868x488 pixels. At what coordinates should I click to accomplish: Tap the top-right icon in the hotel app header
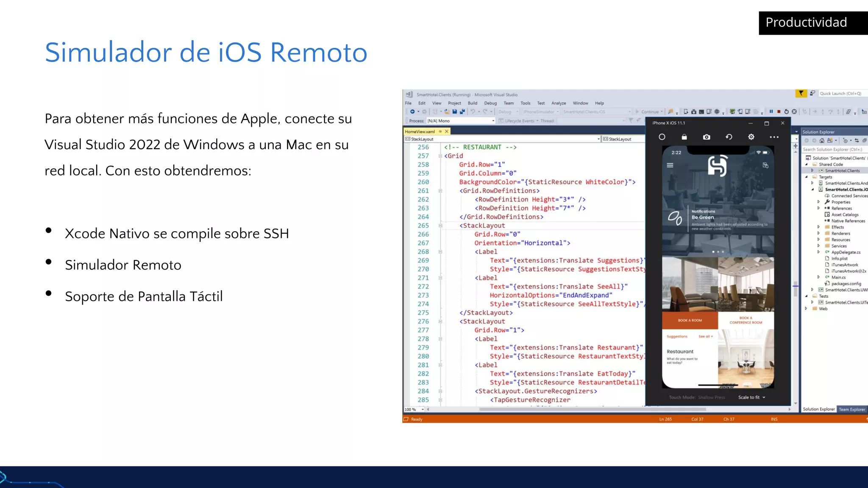pyautogui.click(x=765, y=165)
